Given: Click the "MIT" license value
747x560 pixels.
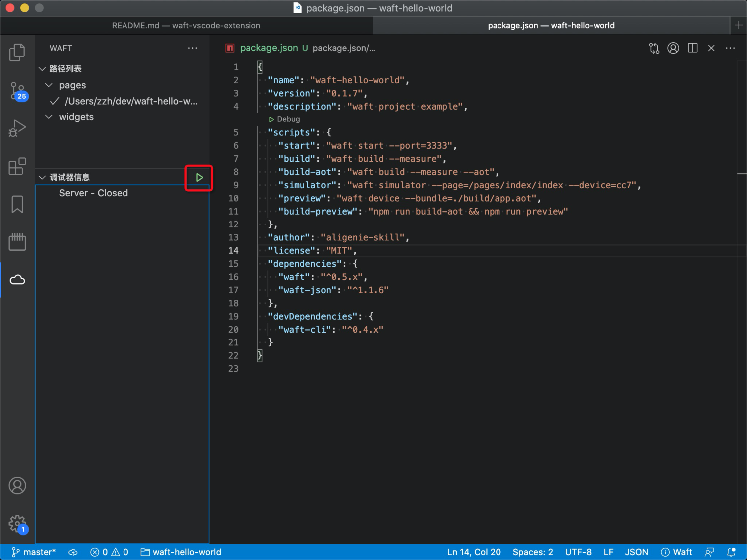Looking at the screenshot, I should tap(339, 251).
